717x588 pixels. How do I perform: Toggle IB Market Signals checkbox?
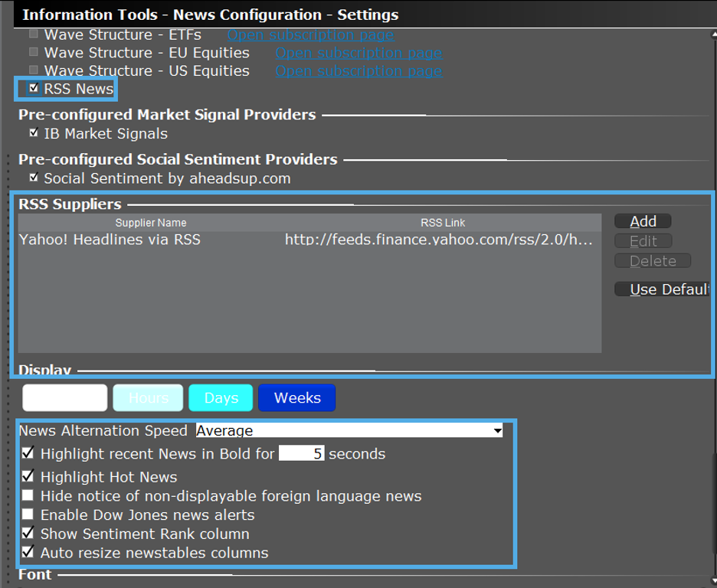point(34,133)
